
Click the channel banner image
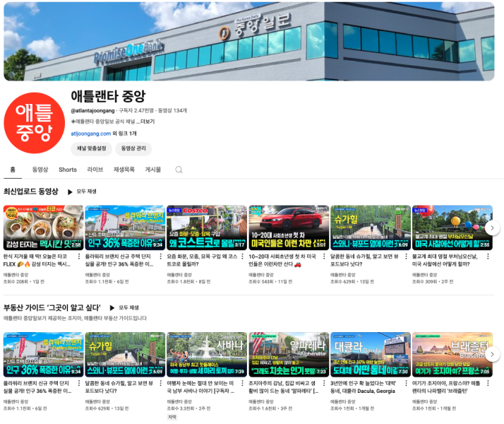pos(249,41)
